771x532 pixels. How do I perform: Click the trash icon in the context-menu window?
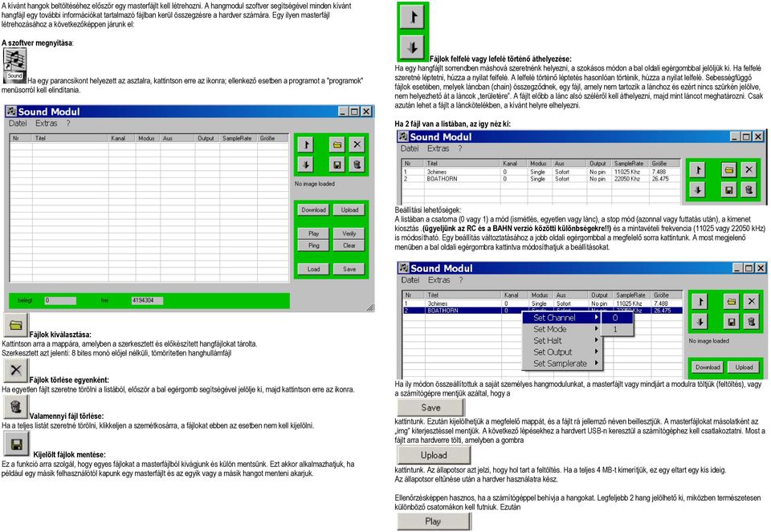[752, 321]
